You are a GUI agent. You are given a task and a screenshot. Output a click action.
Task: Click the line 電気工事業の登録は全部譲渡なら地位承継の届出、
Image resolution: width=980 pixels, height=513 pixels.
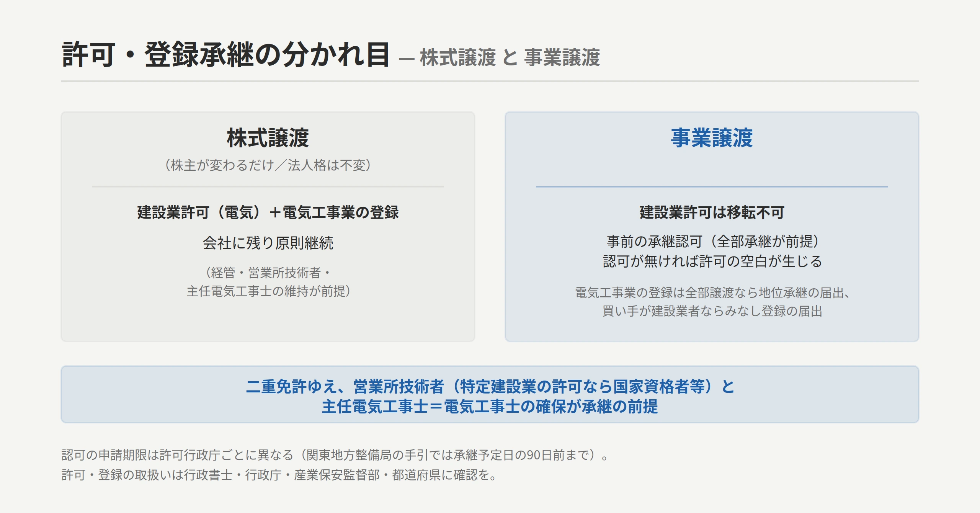click(x=712, y=292)
